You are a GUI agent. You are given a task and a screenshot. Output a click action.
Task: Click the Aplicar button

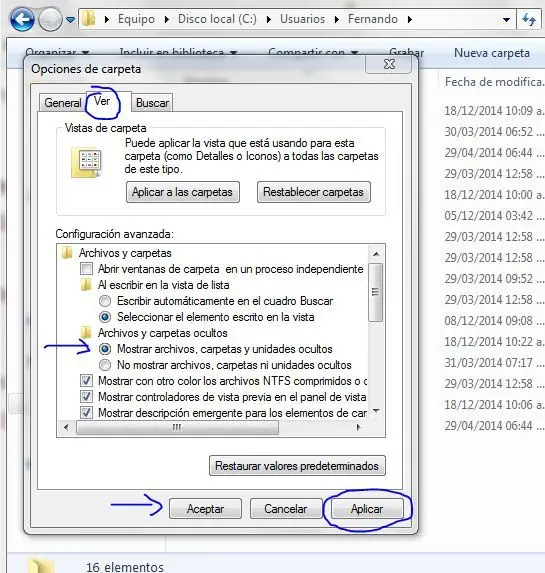[367, 509]
